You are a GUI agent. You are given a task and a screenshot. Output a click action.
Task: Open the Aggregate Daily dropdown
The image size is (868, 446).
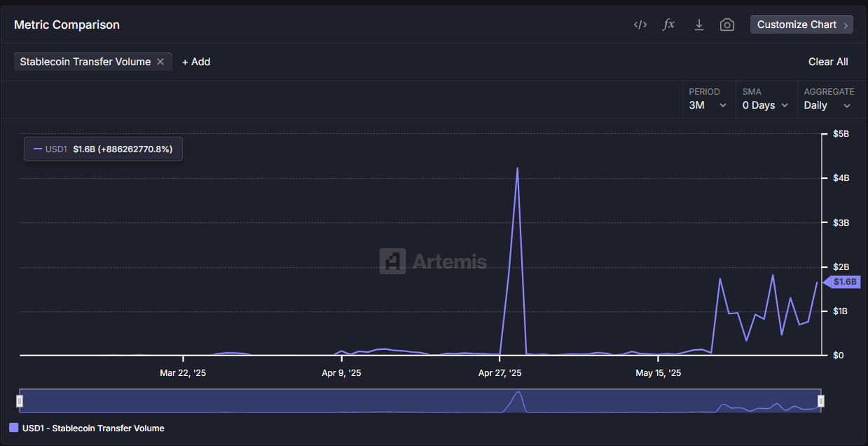pyautogui.click(x=829, y=99)
